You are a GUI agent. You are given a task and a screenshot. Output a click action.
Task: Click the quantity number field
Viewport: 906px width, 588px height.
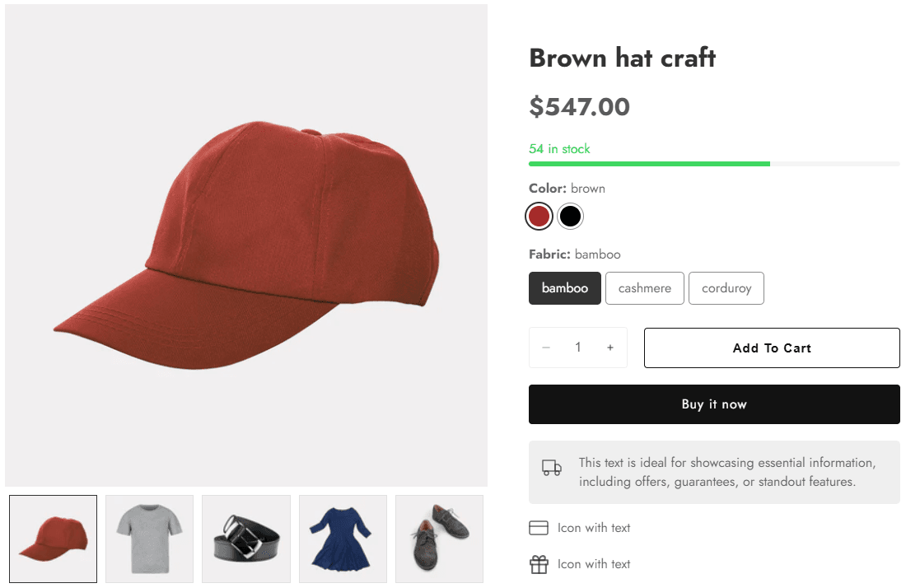pyautogui.click(x=578, y=348)
